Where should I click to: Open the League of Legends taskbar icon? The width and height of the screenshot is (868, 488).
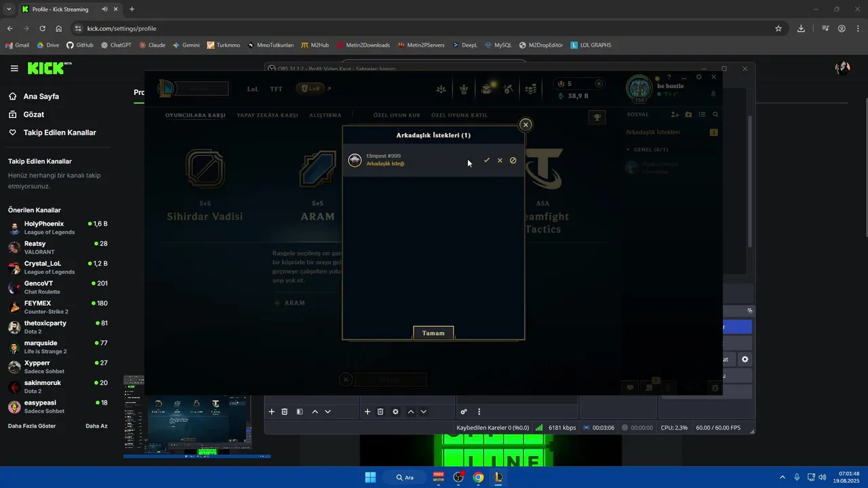tap(498, 477)
